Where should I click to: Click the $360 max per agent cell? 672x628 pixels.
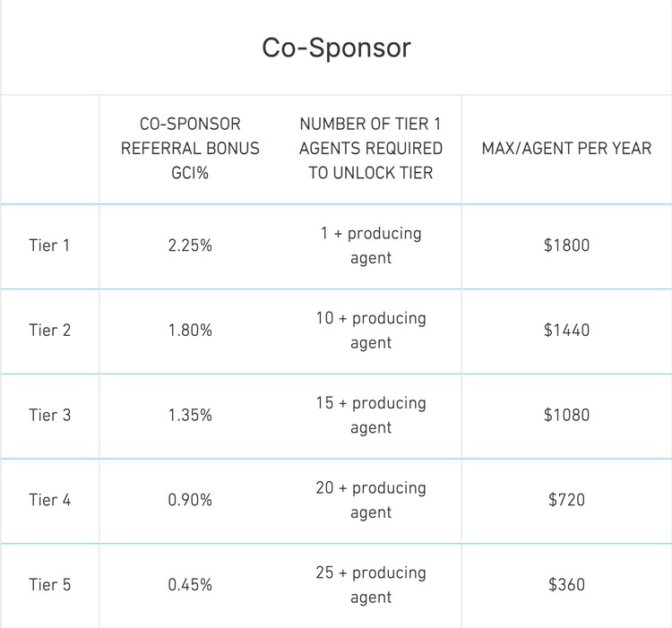point(566,585)
